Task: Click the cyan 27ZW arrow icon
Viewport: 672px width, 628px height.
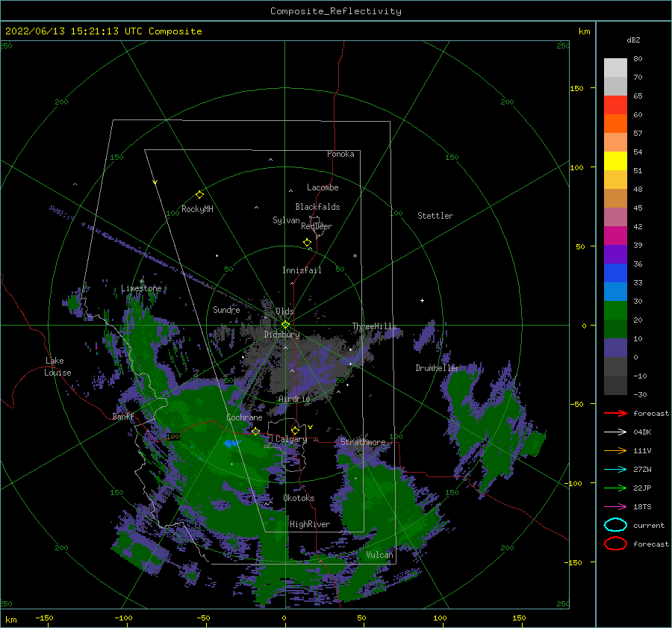Action: click(615, 470)
